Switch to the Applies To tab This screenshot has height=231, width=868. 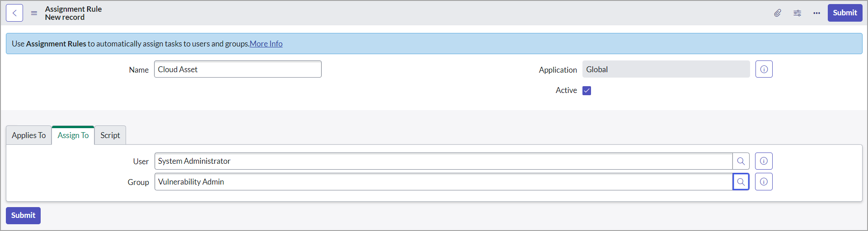[x=29, y=135]
